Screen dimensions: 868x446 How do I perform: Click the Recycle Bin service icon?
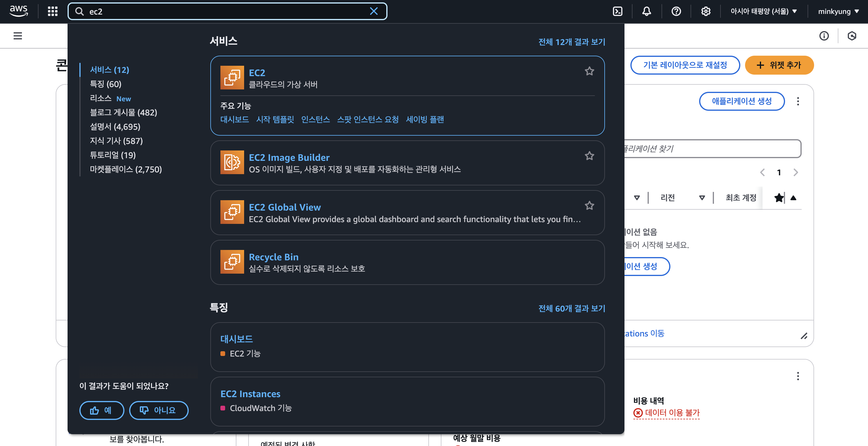point(232,262)
